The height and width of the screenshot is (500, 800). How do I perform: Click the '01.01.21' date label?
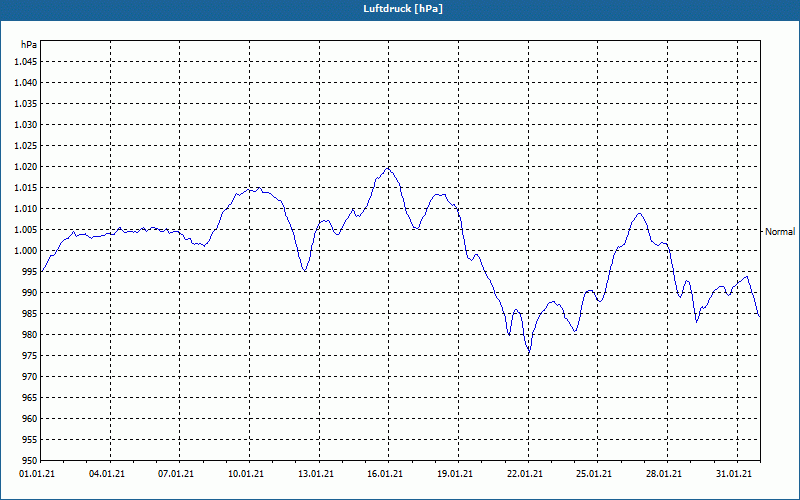37,474
